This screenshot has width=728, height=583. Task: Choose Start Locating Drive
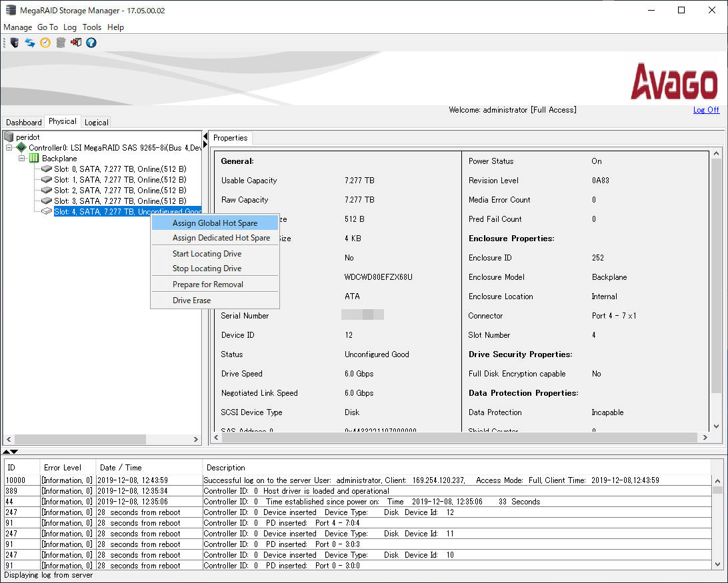pyautogui.click(x=215, y=254)
